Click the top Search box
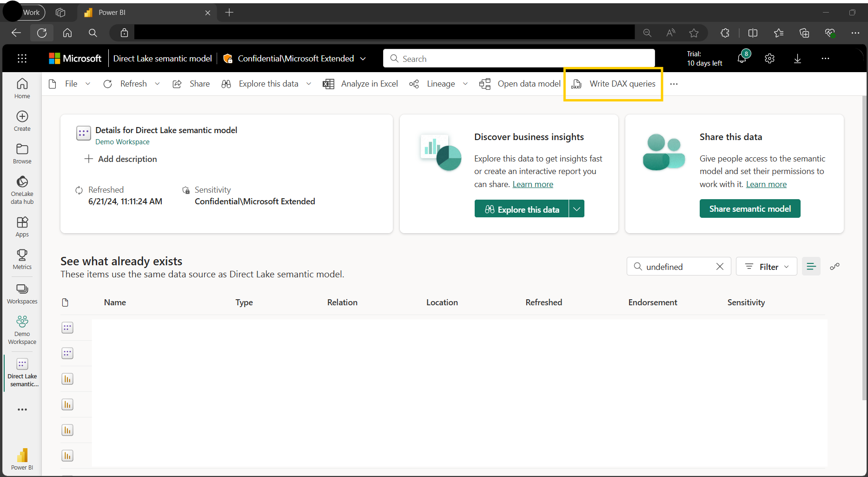868x477 pixels. 519,59
